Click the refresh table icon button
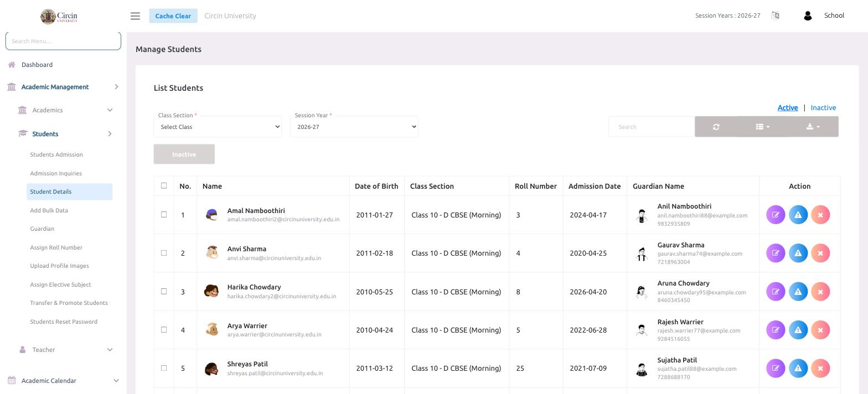 tap(716, 127)
